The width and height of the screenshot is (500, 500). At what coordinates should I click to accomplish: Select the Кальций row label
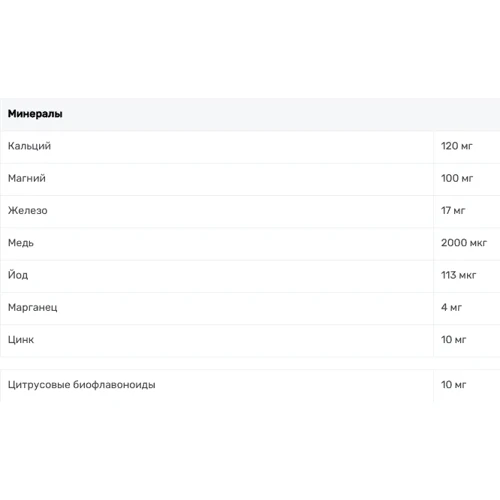coord(29,146)
